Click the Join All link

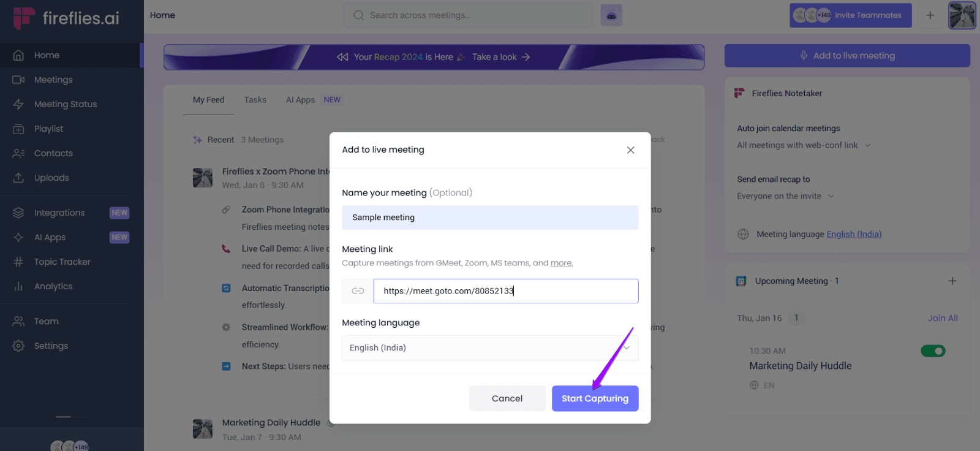pos(943,318)
